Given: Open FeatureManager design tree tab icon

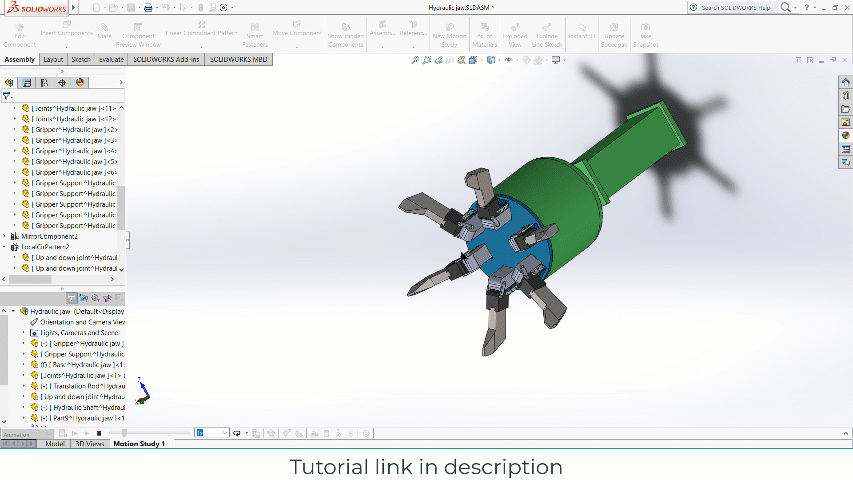Looking at the screenshot, I should [x=9, y=83].
